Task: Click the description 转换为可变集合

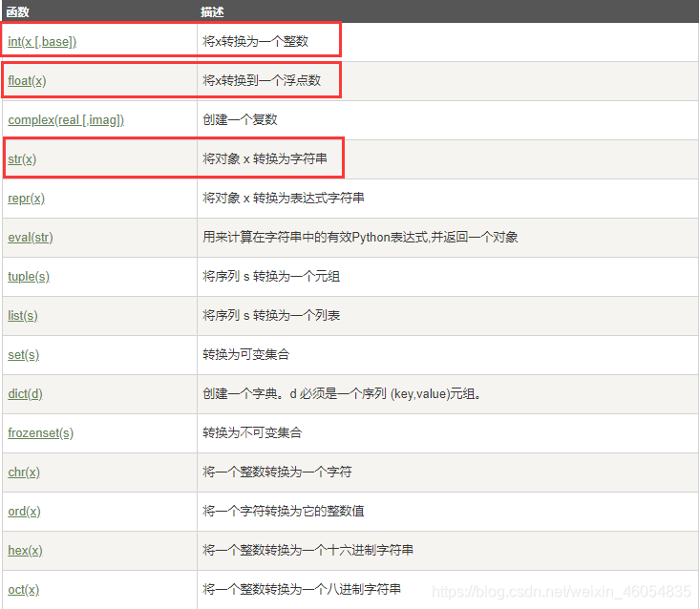Action: [246, 354]
